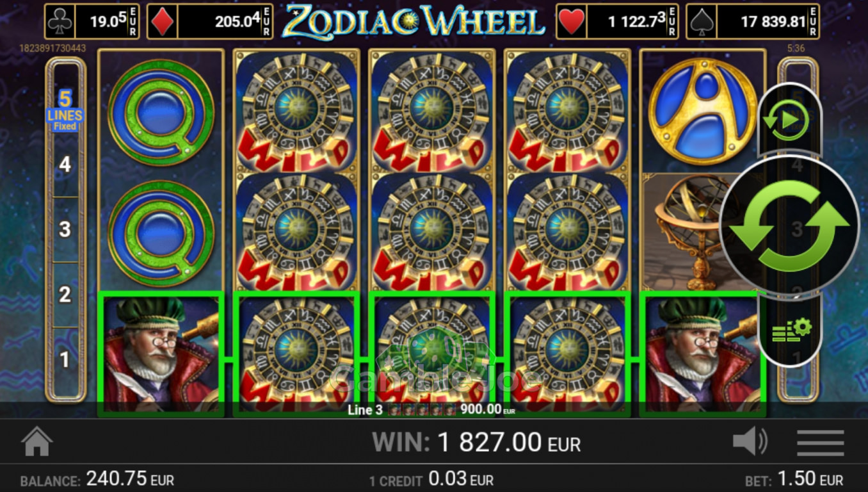Select the clubs jackpot 19.05 EUR
This screenshot has width=868, height=492.
click(92, 22)
